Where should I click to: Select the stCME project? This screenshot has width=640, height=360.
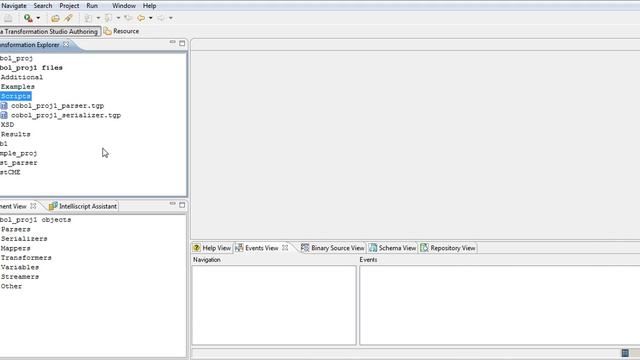click(10, 172)
